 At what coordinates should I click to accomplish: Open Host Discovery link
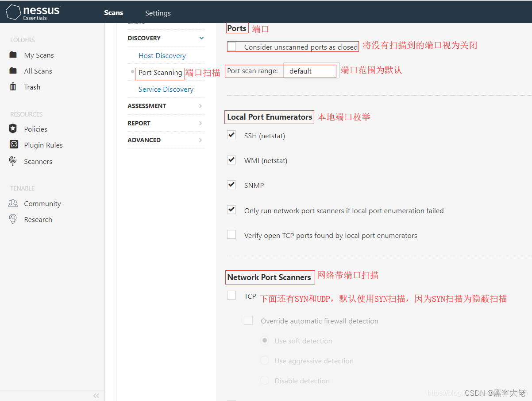[162, 55]
